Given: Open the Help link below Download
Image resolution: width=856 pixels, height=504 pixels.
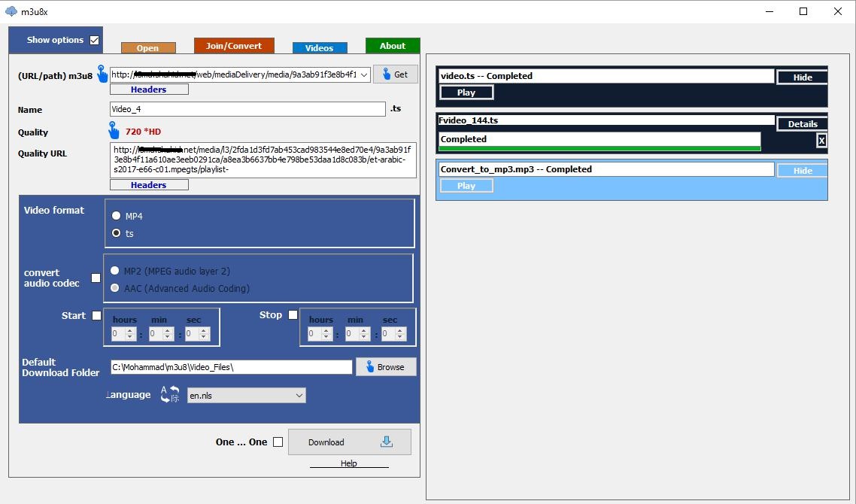Looking at the screenshot, I should tap(349, 463).
